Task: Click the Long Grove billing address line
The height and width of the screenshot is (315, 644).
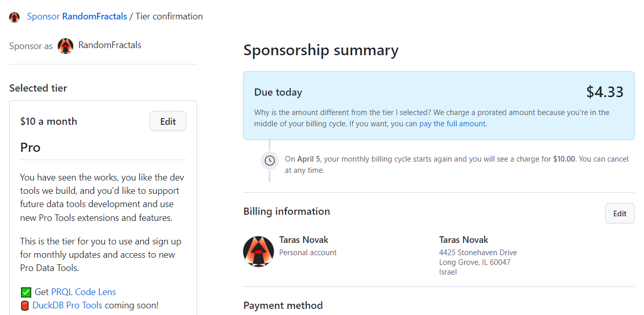Action: (475, 262)
